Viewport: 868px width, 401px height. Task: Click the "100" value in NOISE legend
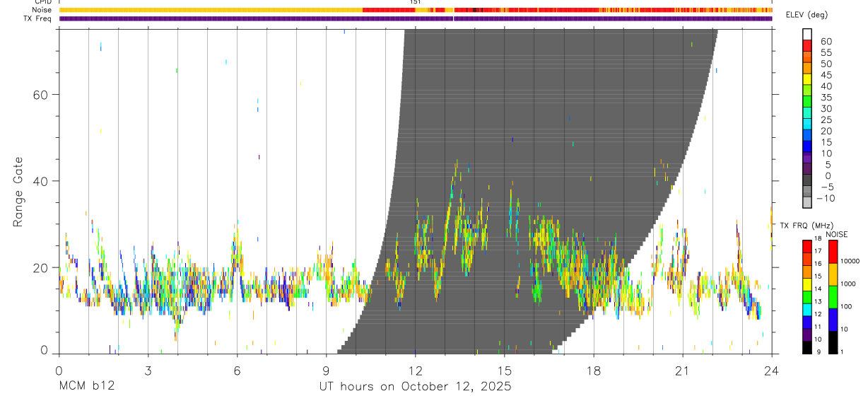pos(847,306)
